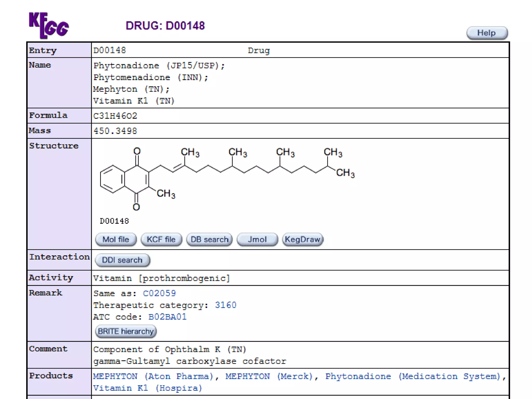The width and height of the screenshot is (532, 399).
Task: Click the D00148 entry ID text
Action: 110,50
